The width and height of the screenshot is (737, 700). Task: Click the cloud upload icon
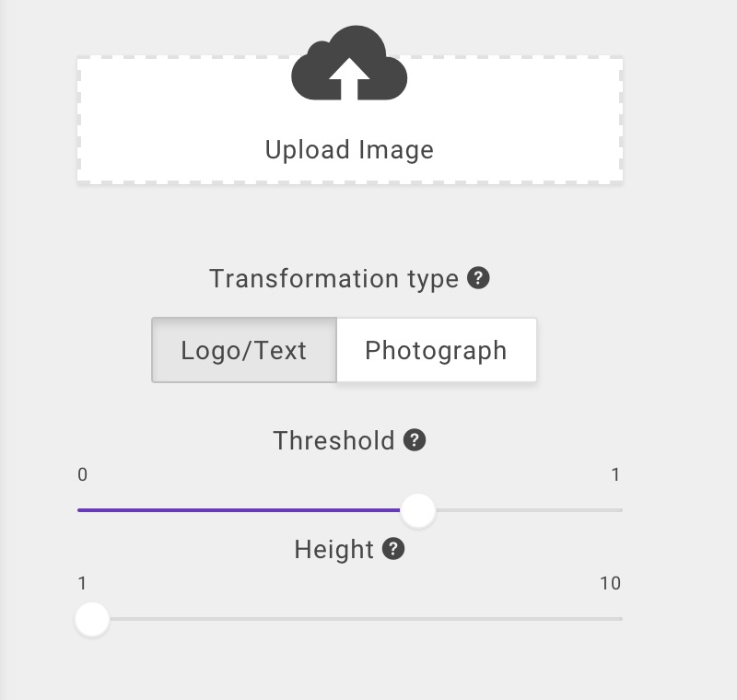pyautogui.click(x=349, y=64)
